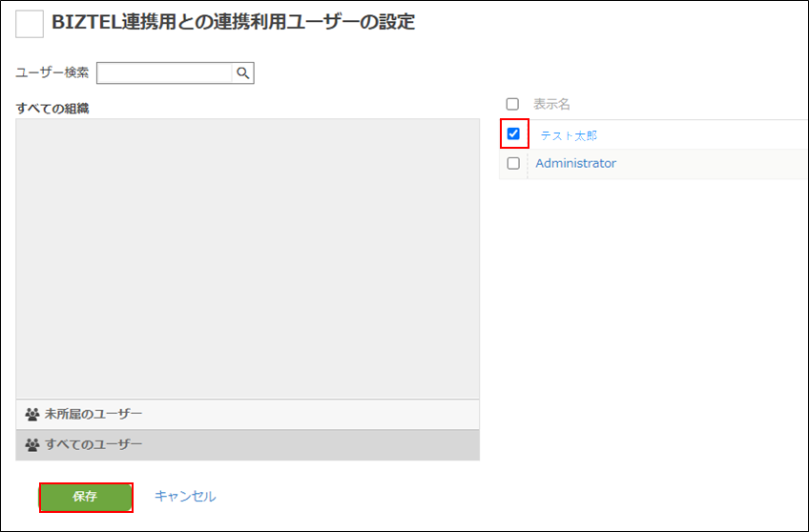Image resolution: width=809 pixels, height=532 pixels.
Task: Click the 表示名 column header
Action: point(551,104)
